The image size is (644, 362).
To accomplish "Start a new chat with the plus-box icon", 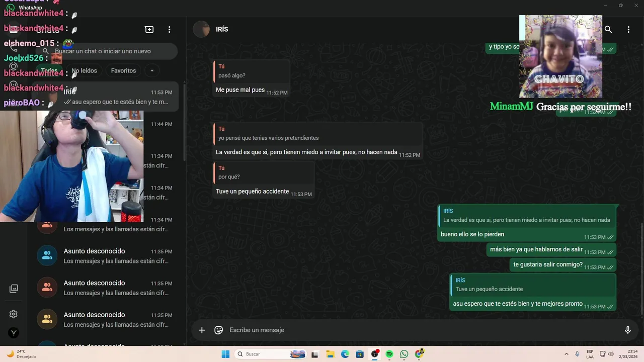I will click(149, 30).
